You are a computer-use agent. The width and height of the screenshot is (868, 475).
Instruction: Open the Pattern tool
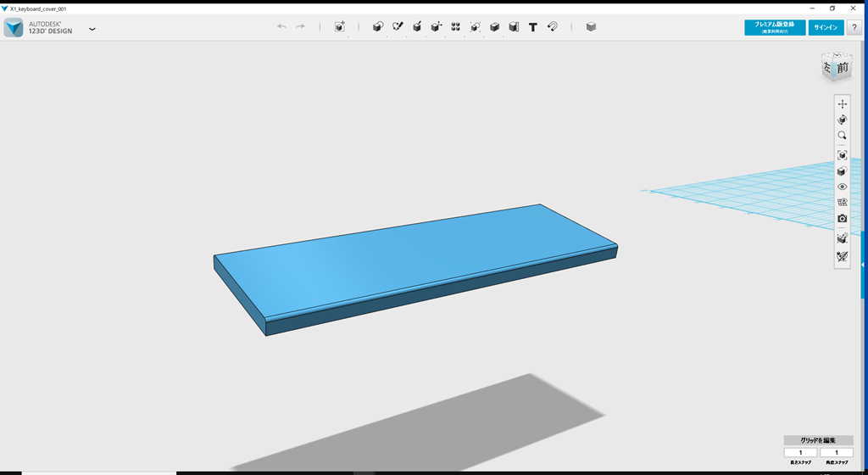(456, 27)
